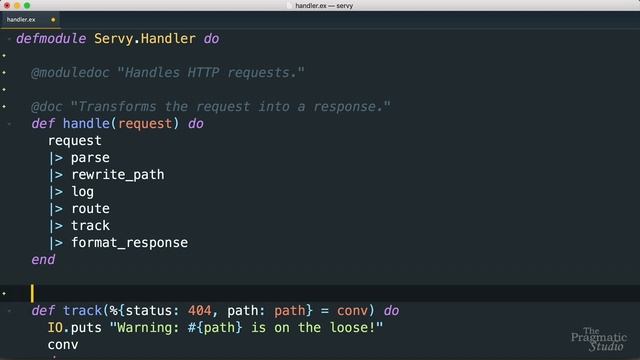Click the @doc attribute
Screen dimensions: 640x360
pyautogui.click(x=47, y=107)
